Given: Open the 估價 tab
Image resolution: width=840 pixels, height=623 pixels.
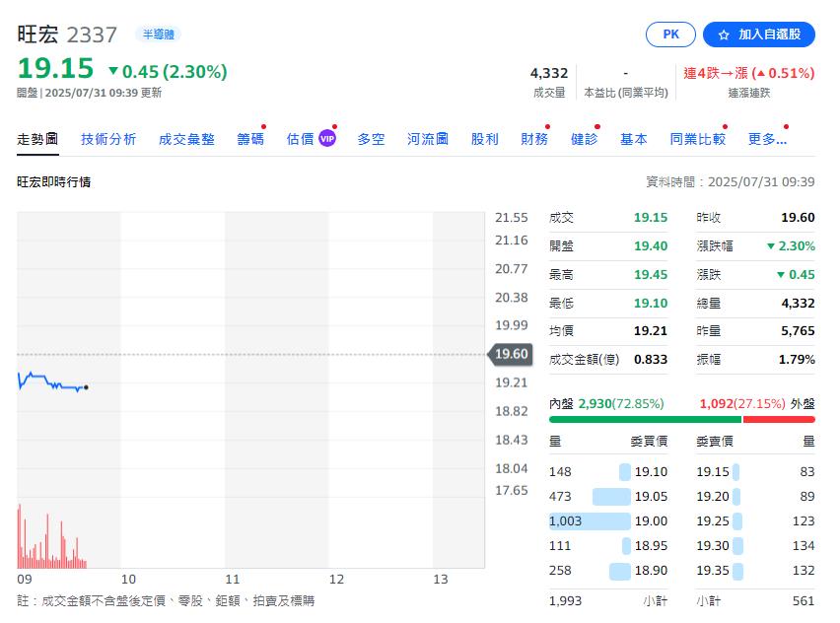Looking at the screenshot, I should tap(301, 139).
